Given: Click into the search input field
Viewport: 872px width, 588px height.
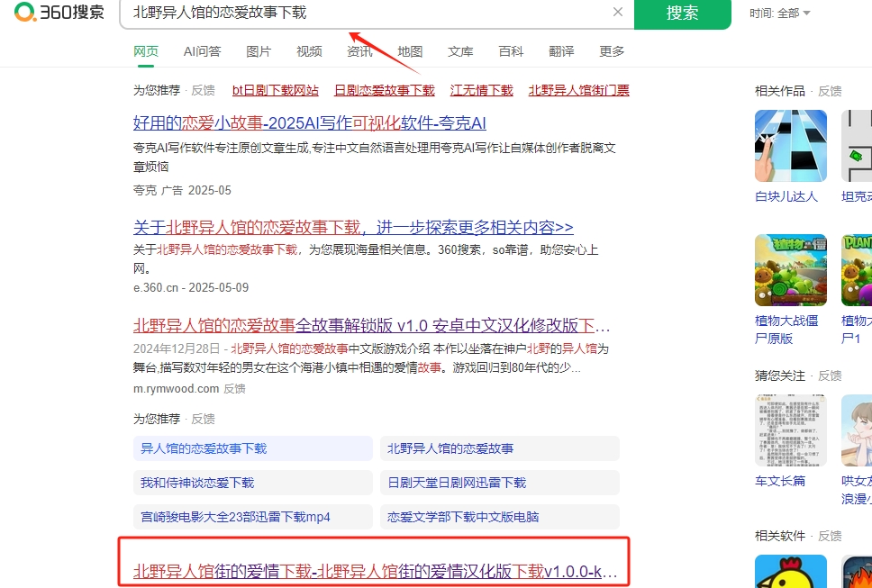Looking at the screenshot, I should (360, 13).
